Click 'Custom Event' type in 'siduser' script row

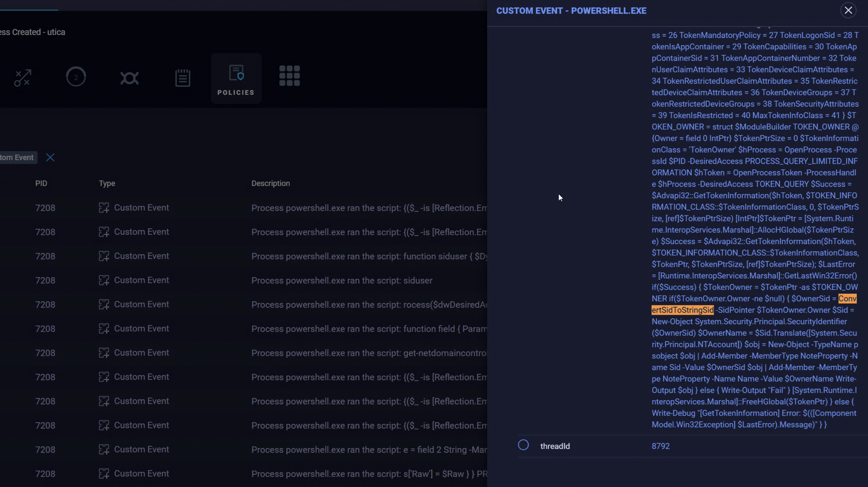click(141, 280)
